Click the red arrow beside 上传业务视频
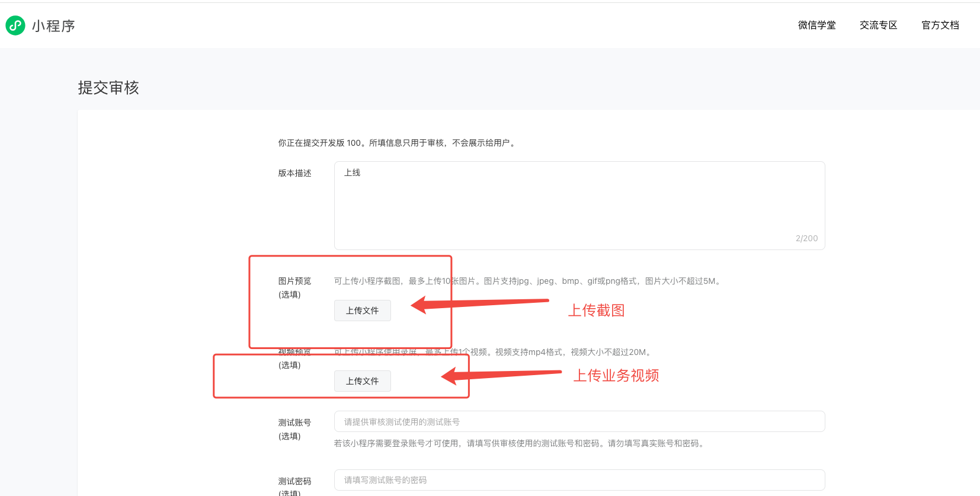Image resolution: width=980 pixels, height=496 pixels. coord(501,375)
